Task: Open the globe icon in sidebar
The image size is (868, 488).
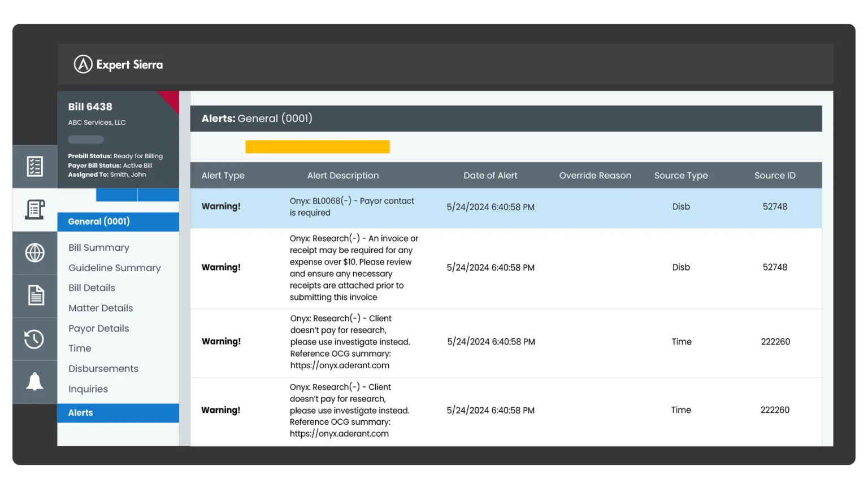Action: tap(34, 252)
